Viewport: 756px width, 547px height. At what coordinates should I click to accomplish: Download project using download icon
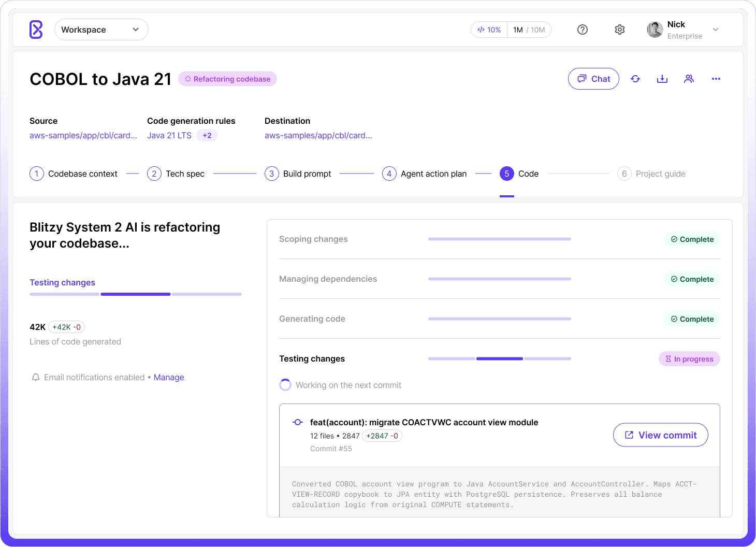click(x=662, y=79)
